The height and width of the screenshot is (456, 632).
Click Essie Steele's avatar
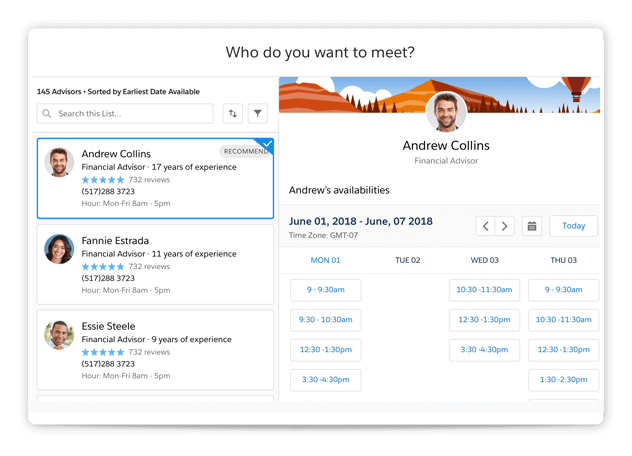click(x=59, y=335)
